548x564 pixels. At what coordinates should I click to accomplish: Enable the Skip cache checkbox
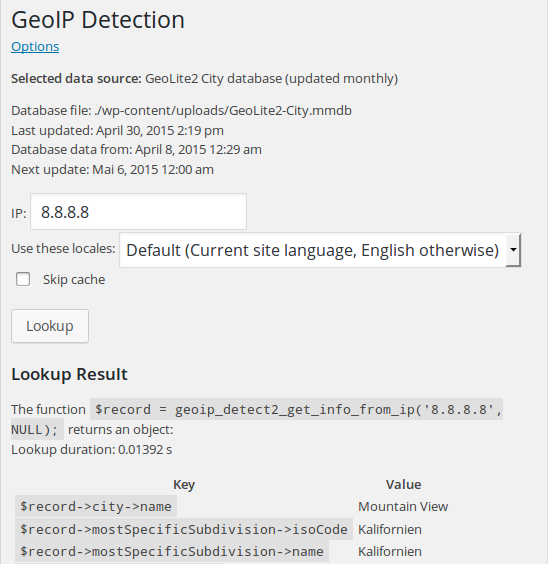(23, 279)
